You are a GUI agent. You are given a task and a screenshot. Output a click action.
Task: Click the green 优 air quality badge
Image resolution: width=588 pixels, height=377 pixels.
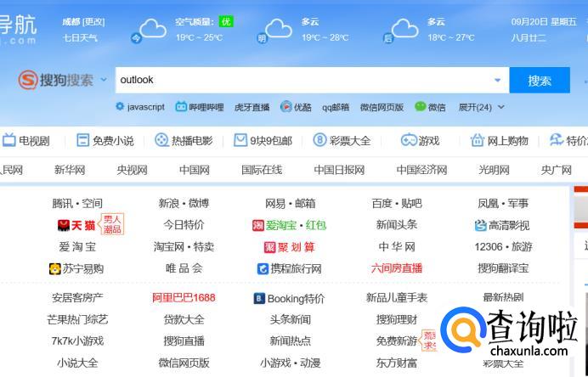tap(226, 22)
